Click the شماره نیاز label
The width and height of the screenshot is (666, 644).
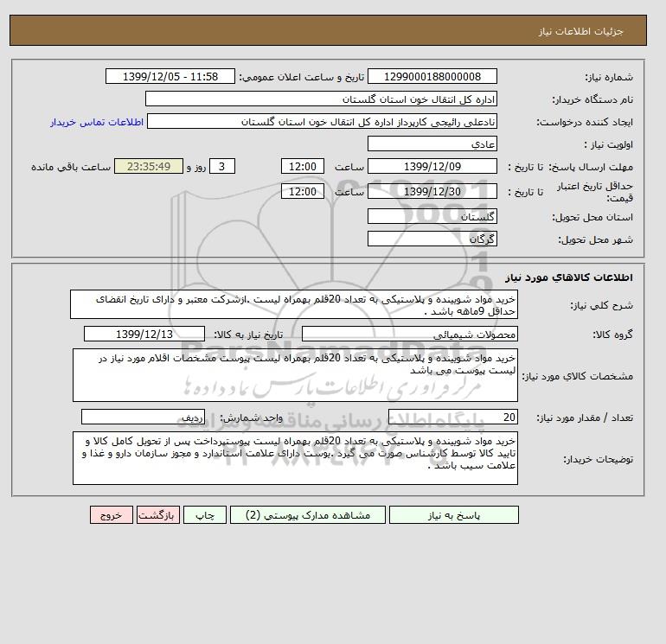pyautogui.click(x=609, y=77)
